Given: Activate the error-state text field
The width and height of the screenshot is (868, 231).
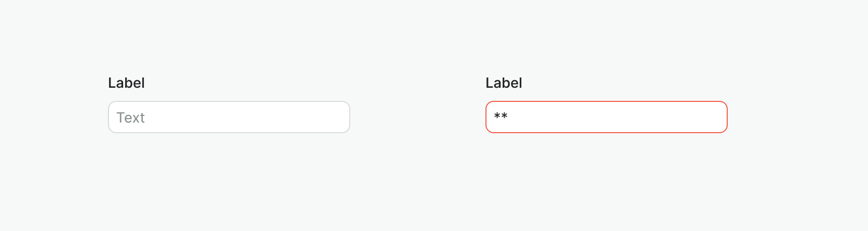Looking at the screenshot, I should [606, 117].
